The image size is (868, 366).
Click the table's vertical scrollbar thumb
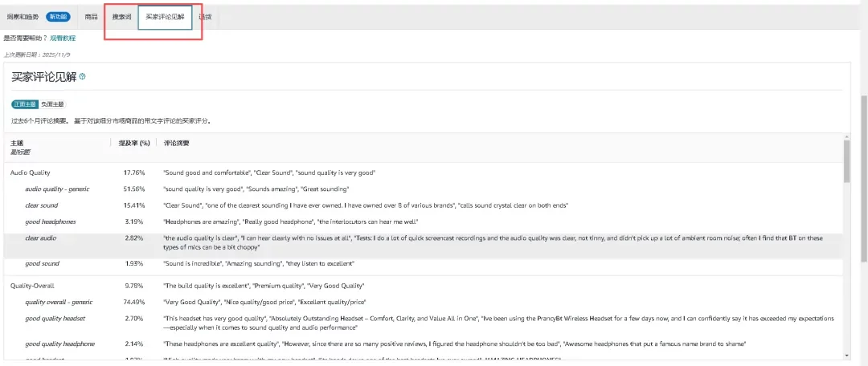[x=847, y=161]
